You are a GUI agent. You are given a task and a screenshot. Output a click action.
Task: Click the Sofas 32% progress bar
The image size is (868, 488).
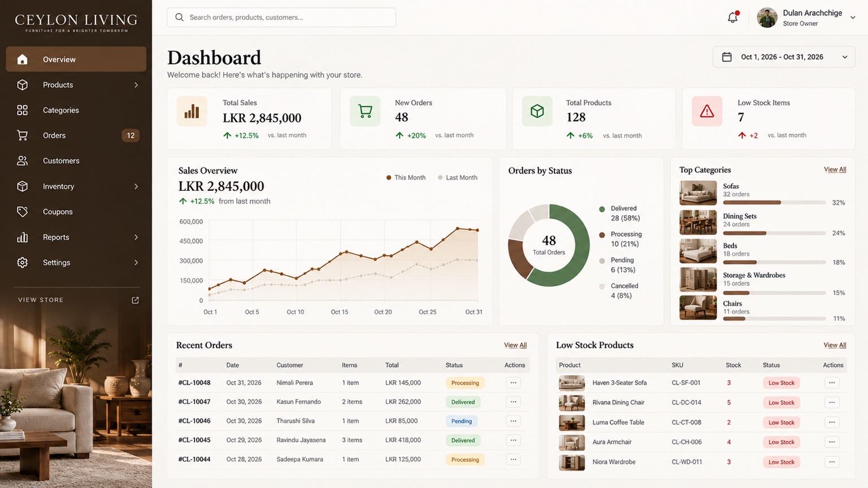pos(774,202)
